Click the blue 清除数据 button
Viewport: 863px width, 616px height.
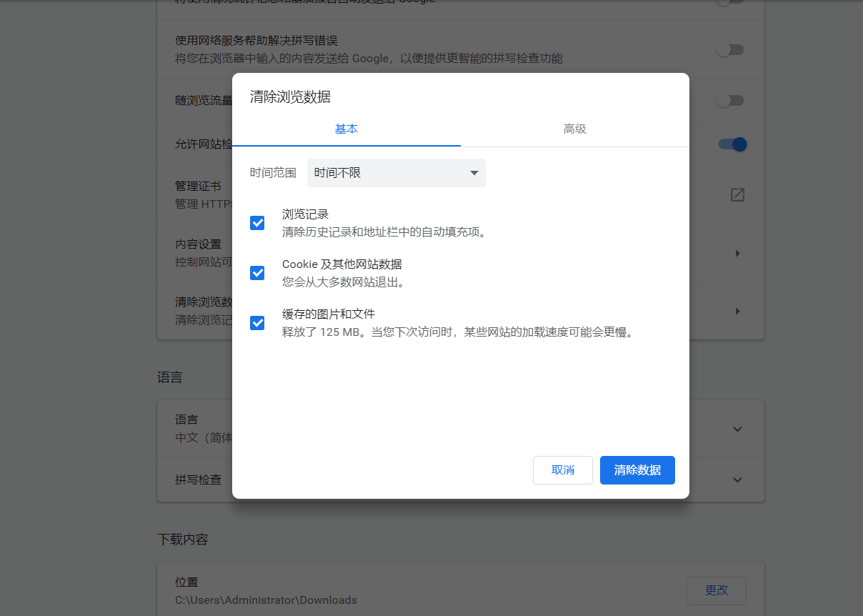click(x=637, y=470)
